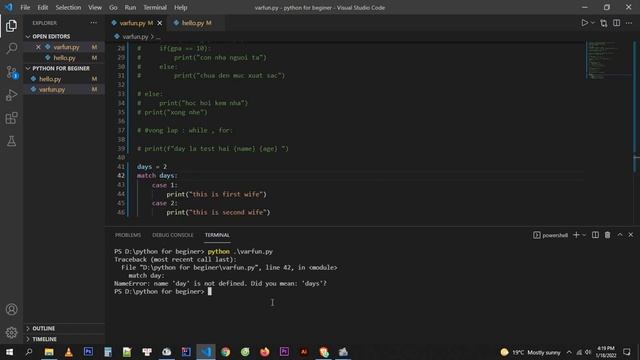640x360 pixels.
Task: Add a new terminal with plus icon
Action: coord(576,235)
